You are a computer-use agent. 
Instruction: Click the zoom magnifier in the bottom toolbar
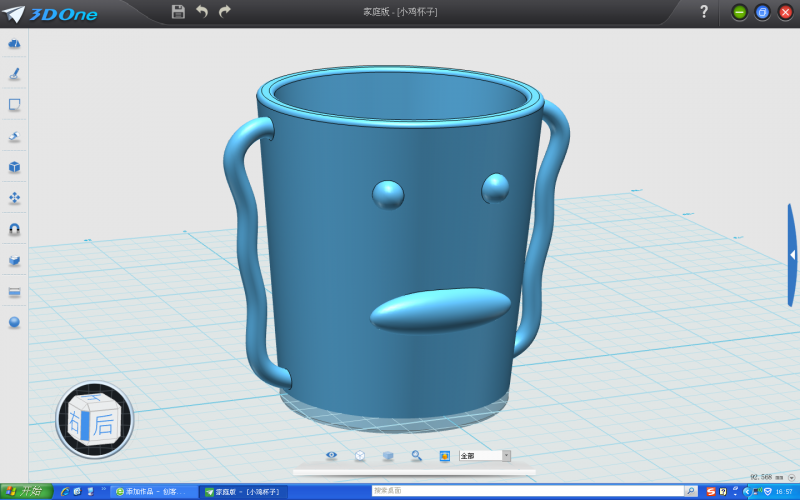point(416,456)
